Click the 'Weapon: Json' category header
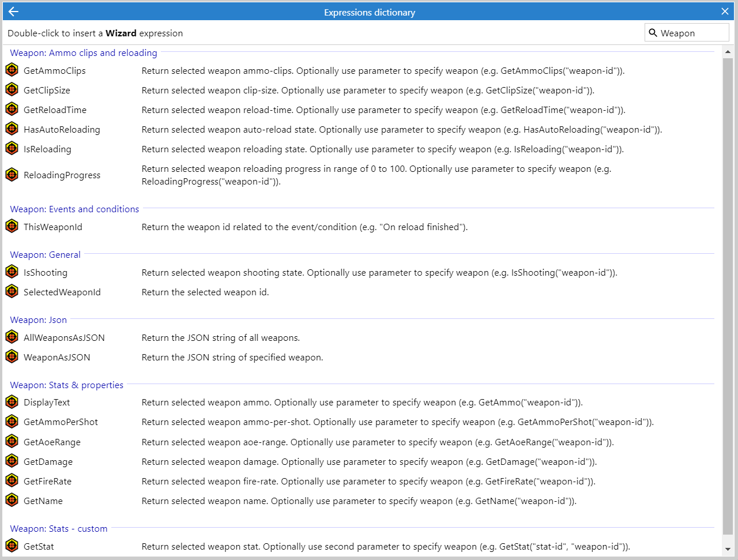 point(38,320)
